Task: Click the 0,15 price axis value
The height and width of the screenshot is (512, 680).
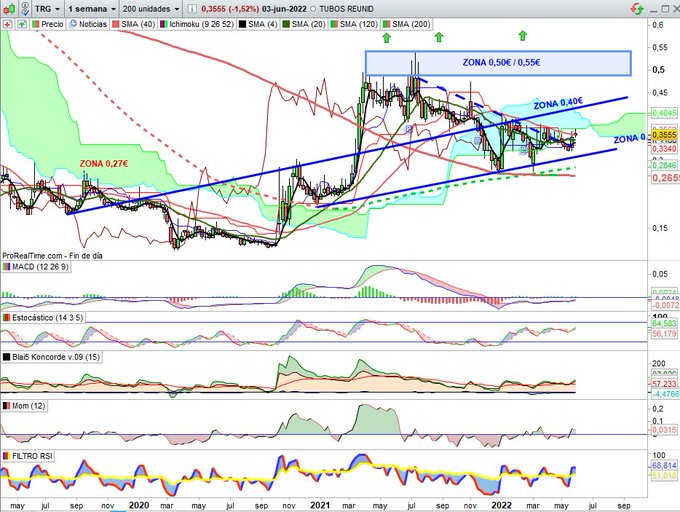Action: pos(660,228)
